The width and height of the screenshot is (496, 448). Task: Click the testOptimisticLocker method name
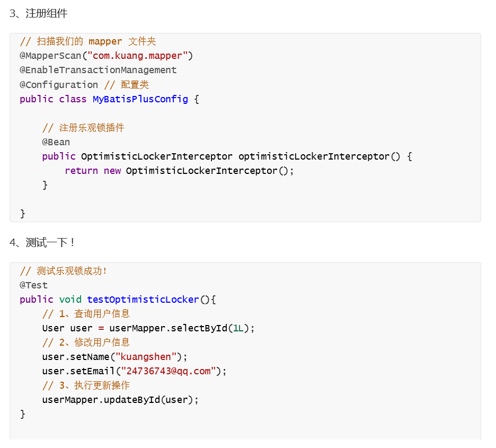pyautogui.click(x=143, y=300)
